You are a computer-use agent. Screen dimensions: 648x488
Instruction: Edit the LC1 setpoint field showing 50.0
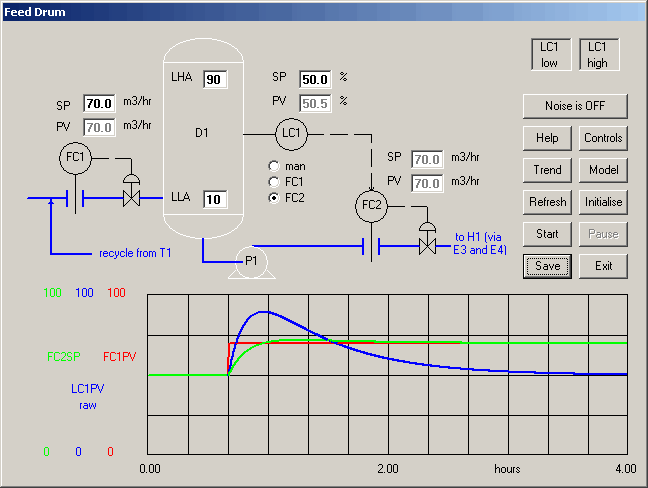[x=315, y=79]
